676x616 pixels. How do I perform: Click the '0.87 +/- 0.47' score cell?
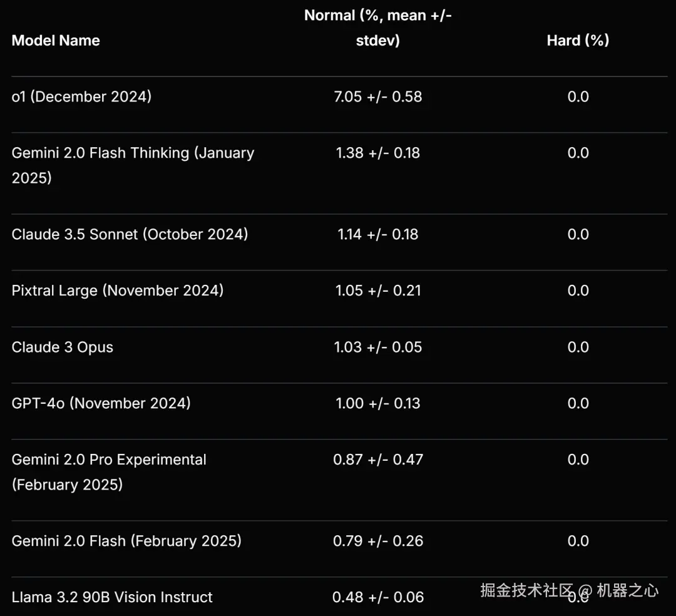[x=377, y=459]
